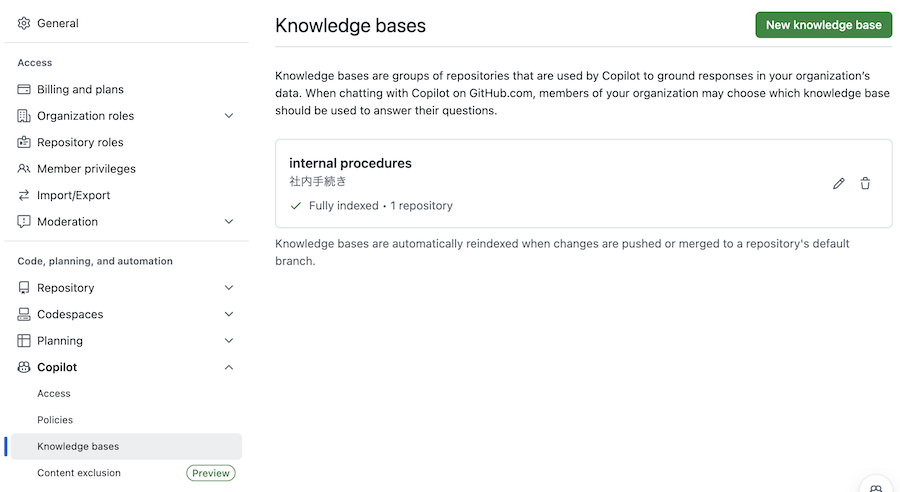Image resolution: width=900 pixels, height=492 pixels.
Task: Click the pencil edit icon for internal procedures
Action: (x=839, y=183)
